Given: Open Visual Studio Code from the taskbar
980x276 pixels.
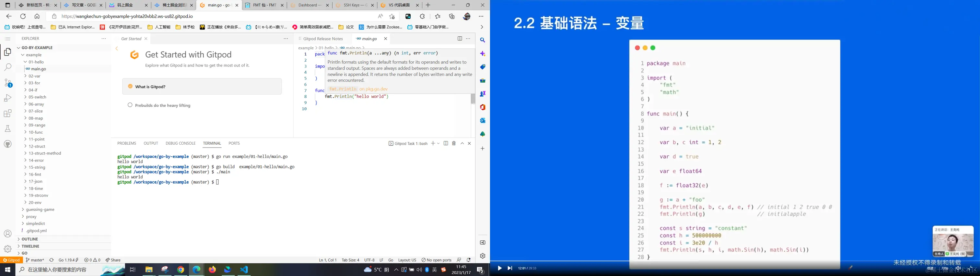Looking at the screenshot, I should pyautogui.click(x=244, y=270).
